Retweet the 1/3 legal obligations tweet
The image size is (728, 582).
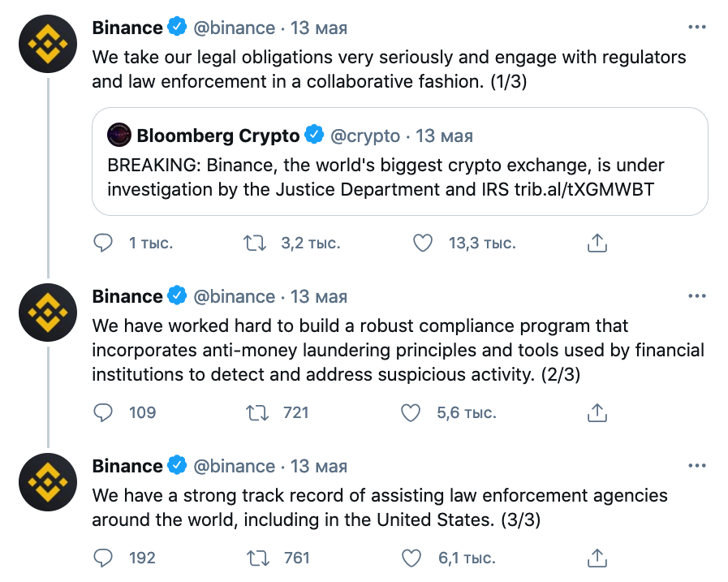point(255,243)
